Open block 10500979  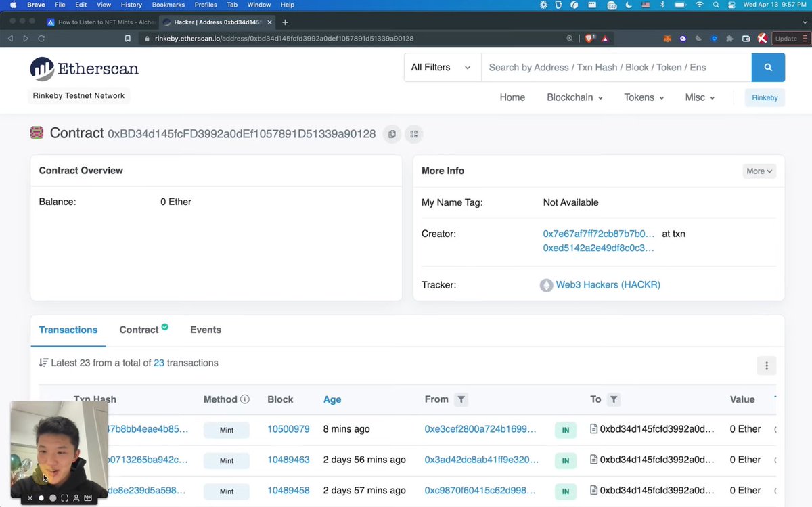tap(288, 429)
